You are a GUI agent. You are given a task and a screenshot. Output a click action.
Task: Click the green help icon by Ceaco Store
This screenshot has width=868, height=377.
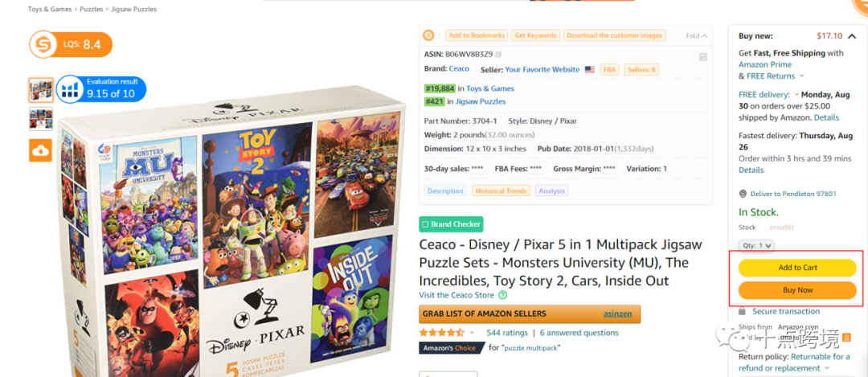click(502, 295)
